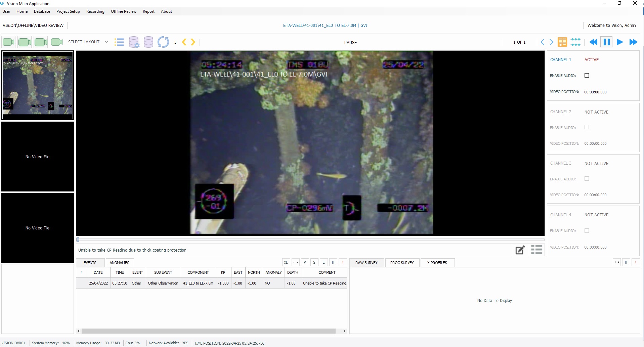Open the SELECT LAYOUT dropdown

click(88, 42)
